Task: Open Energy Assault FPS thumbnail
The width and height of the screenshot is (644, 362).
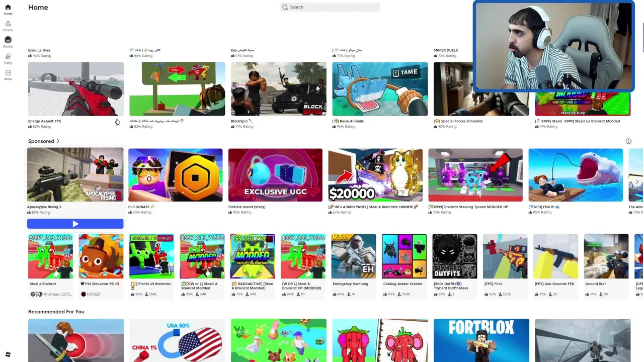Action: [x=75, y=89]
